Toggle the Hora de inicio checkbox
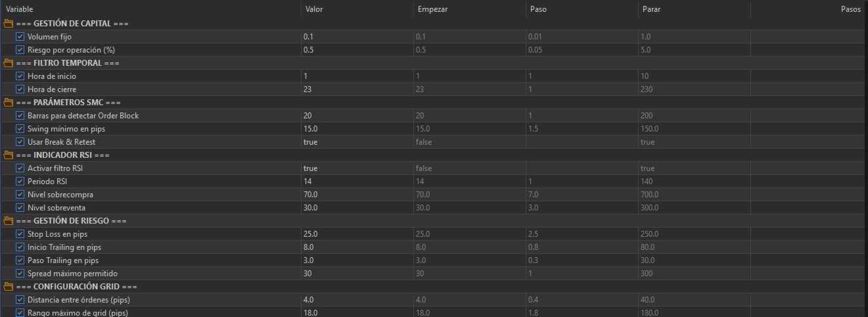Screen dimensions: 868x317 tap(20, 76)
